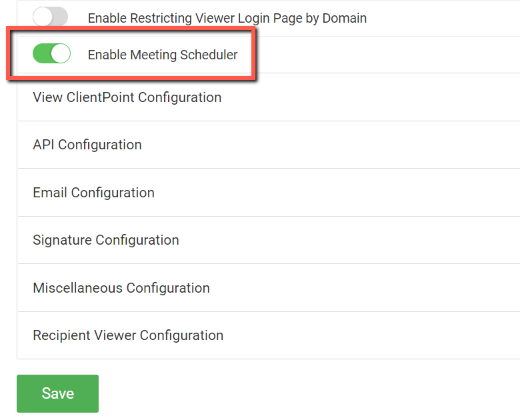This screenshot has height=419, width=520.
Task: Select the word 'ClientPoint' in the configuration list
Action: 100,97
